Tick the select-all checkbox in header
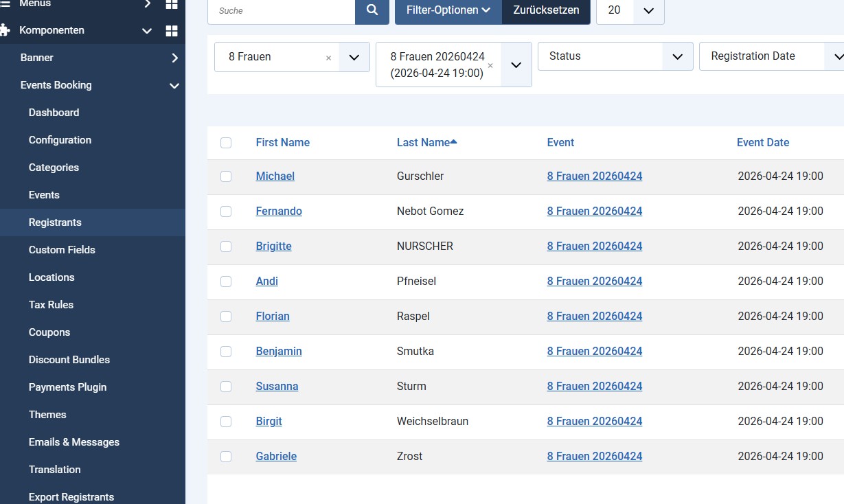Screen dimensions: 844x504 pyautogui.click(x=226, y=143)
